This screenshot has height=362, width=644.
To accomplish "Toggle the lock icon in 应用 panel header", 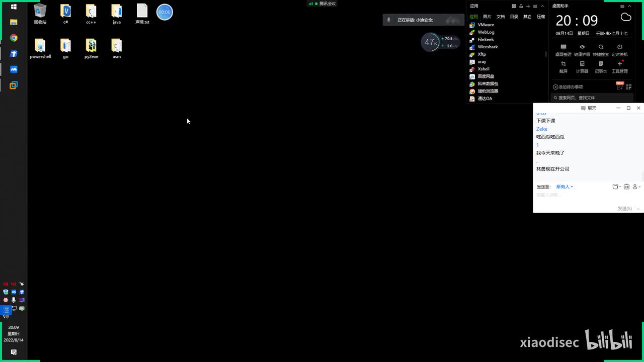I will 521,6.
